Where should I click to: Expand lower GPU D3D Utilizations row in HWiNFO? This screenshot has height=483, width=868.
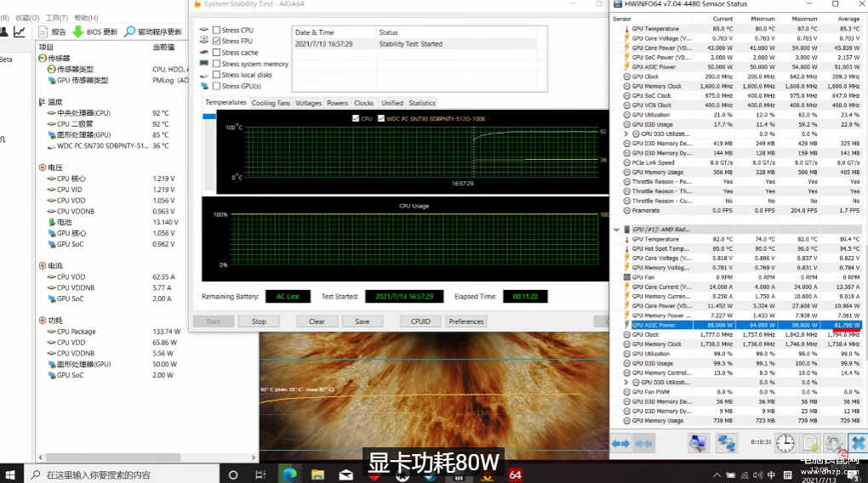pos(626,383)
